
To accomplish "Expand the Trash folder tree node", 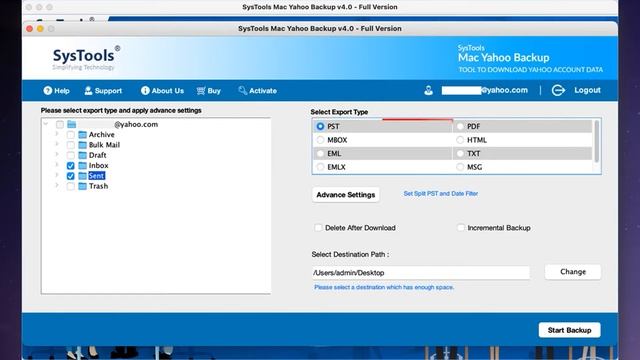I will pyautogui.click(x=57, y=185).
